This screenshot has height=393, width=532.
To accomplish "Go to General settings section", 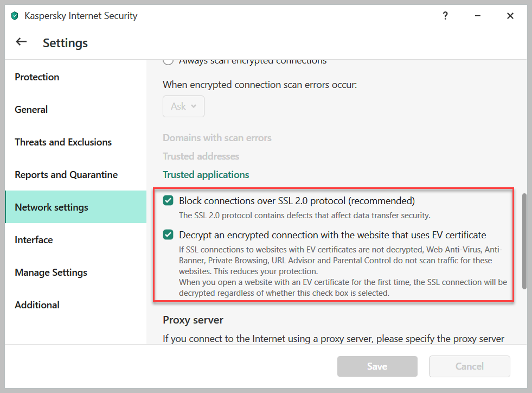I will pos(31,110).
